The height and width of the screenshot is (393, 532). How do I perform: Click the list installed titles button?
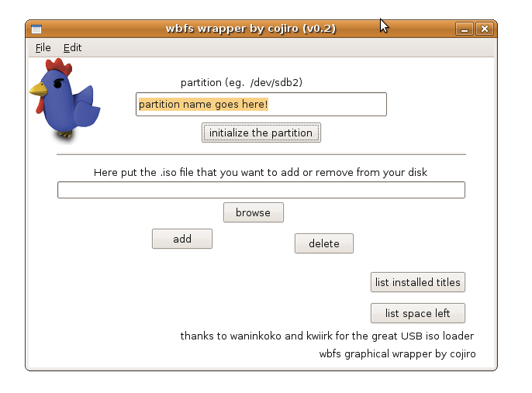tap(417, 282)
